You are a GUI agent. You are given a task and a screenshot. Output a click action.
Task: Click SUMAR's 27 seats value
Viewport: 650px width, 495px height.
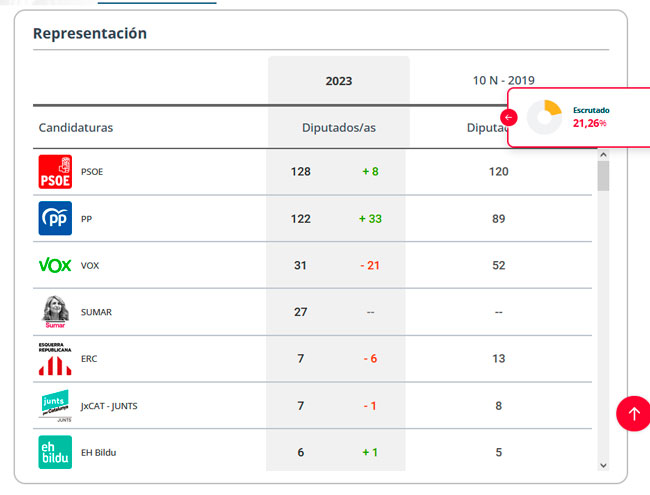(301, 312)
